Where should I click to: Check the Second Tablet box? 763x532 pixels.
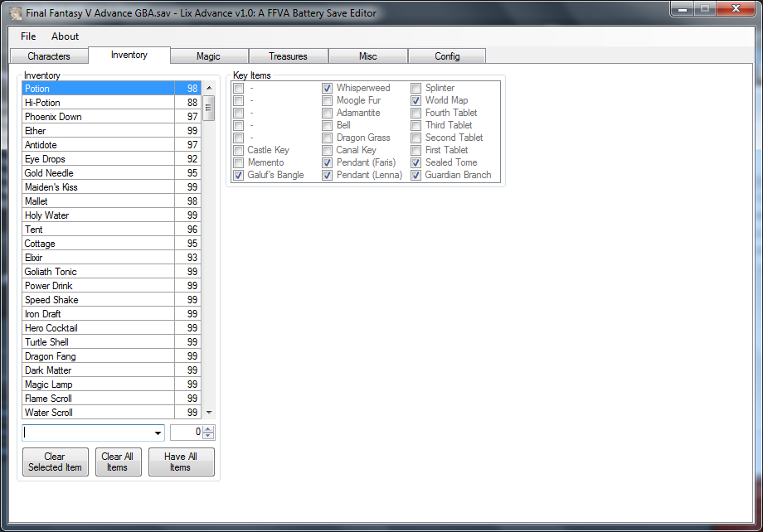tap(416, 138)
